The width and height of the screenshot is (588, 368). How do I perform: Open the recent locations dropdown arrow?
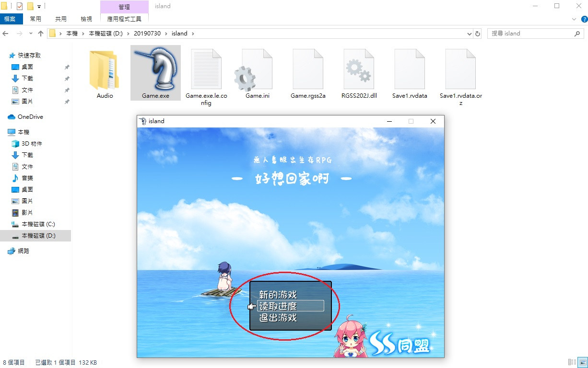(31, 34)
